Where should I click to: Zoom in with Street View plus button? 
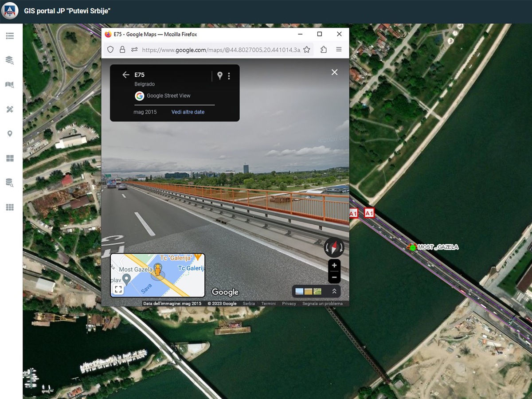334,266
